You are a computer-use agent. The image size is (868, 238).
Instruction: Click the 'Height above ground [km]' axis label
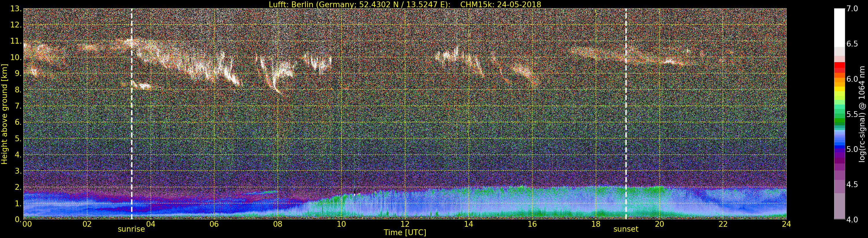(x=4, y=114)
